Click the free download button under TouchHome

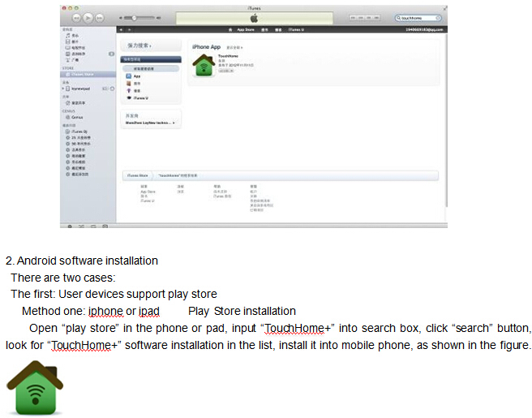tap(225, 71)
